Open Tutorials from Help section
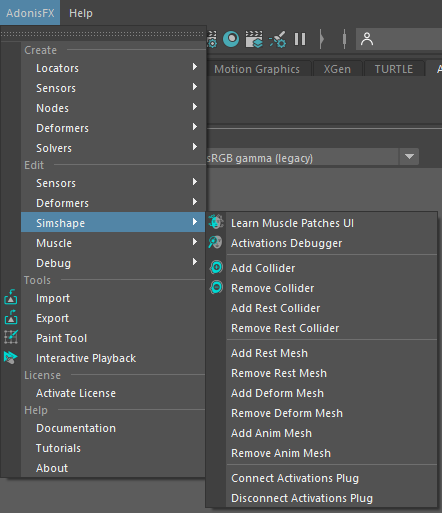442x513 pixels. (113, 448)
